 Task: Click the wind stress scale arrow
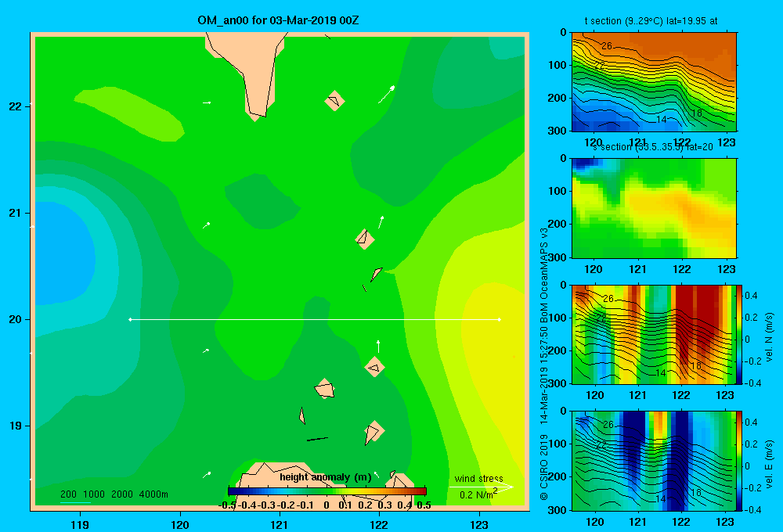point(482,487)
